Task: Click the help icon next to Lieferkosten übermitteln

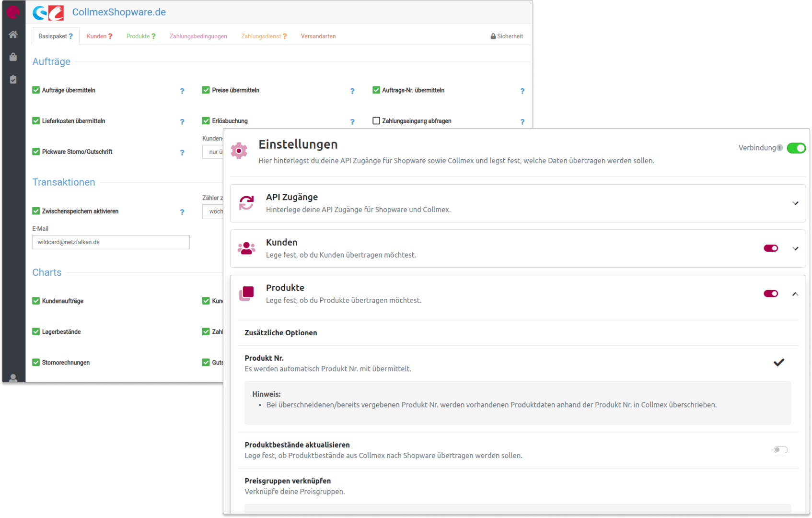Action: [x=182, y=122]
